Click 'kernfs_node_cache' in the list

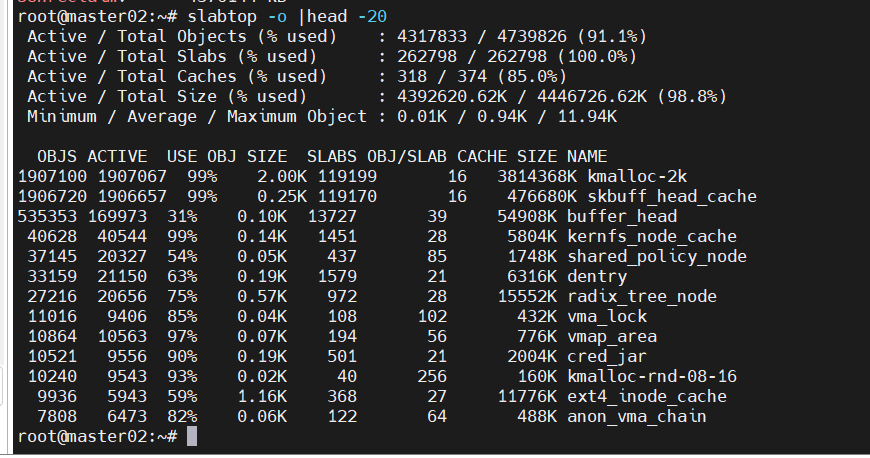652,236
